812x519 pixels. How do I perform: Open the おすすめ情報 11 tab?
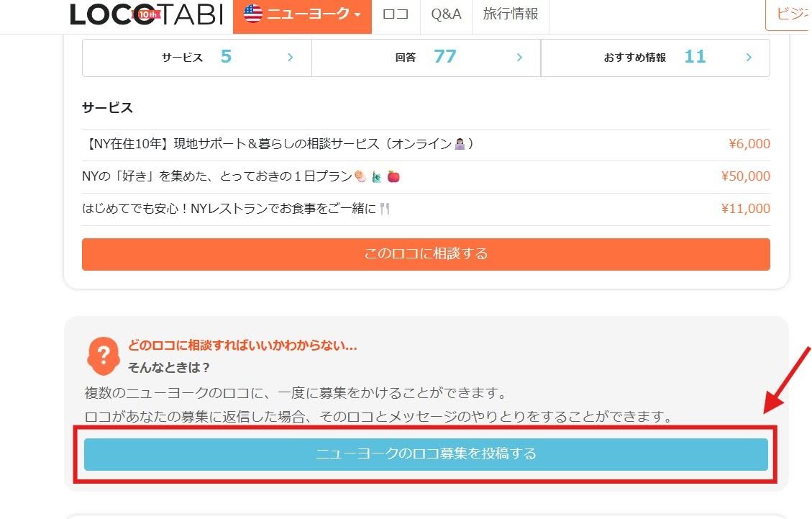coord(656,58)
